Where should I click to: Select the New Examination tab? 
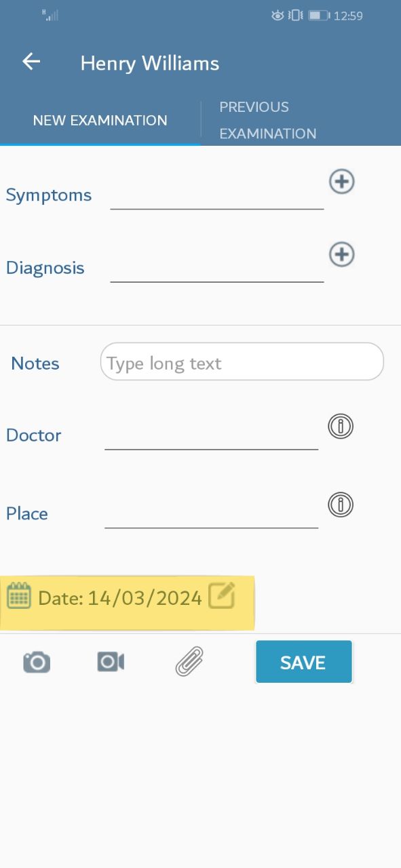pos(100,120)
